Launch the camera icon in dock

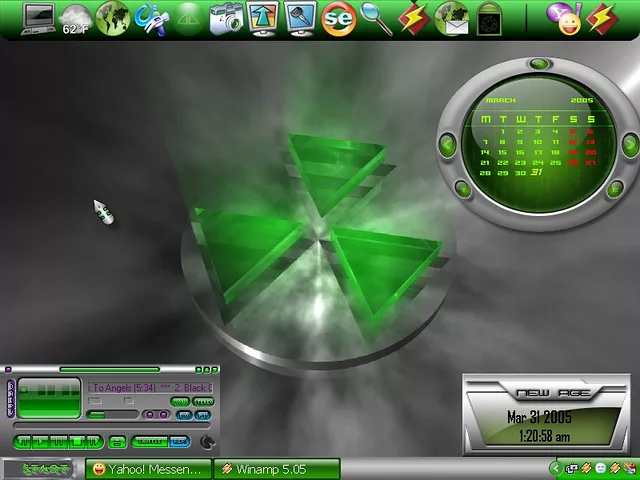226,20
